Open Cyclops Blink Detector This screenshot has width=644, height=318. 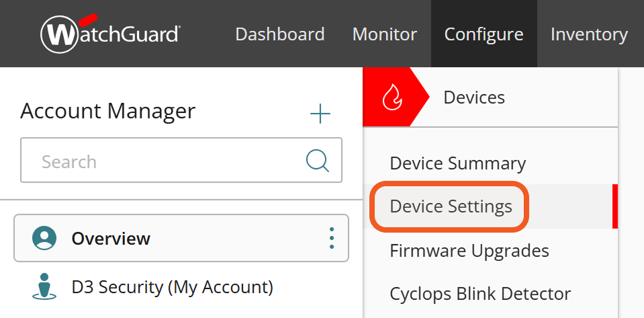[x=479, y=294]
